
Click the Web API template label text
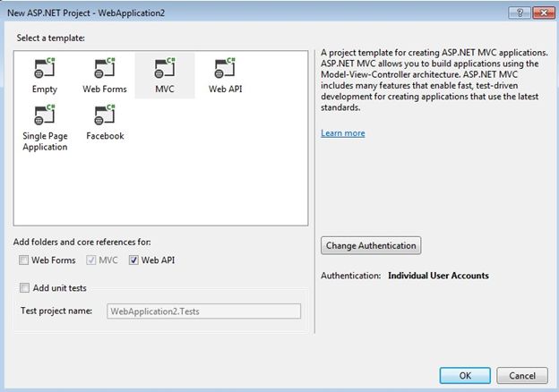click(x=225, y=89)
